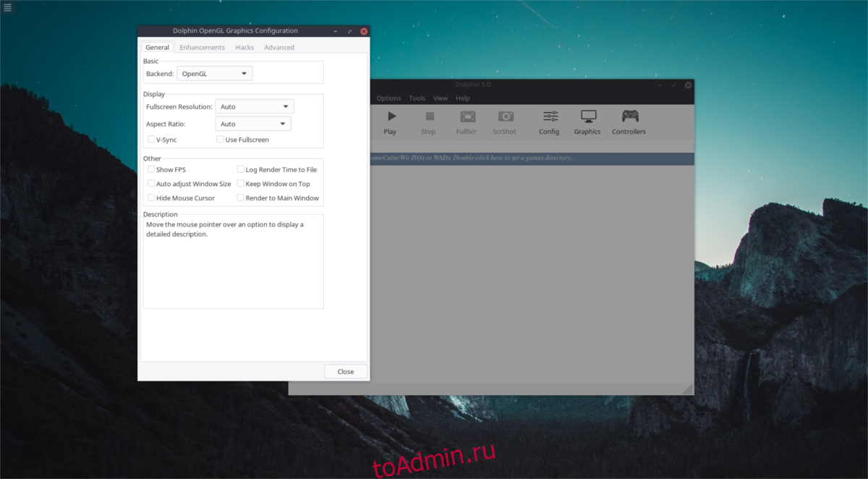
Task: Turn on Render to Main Window
Action: click(x=240, y=198)
